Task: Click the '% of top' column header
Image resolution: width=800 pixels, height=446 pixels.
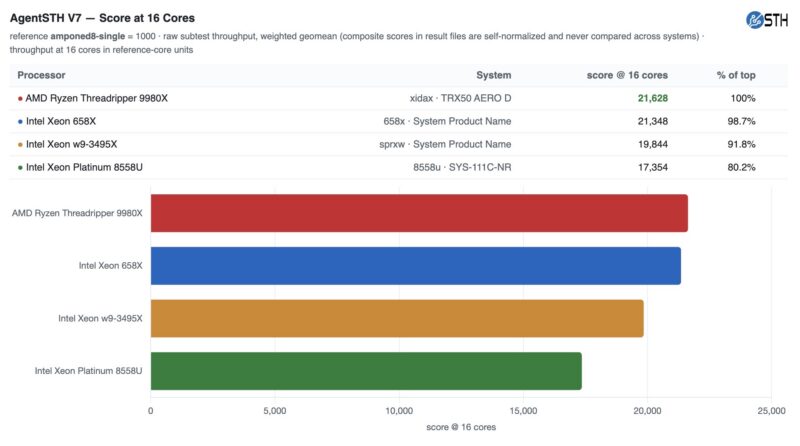Action: click(736, 75)
